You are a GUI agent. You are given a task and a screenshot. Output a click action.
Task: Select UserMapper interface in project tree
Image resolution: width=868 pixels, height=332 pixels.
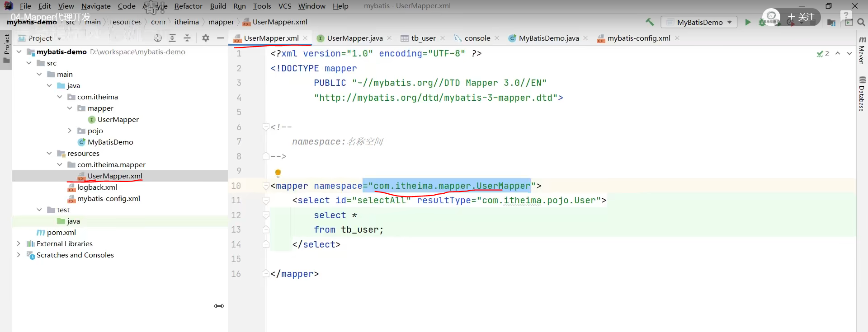tap(118, 119)
